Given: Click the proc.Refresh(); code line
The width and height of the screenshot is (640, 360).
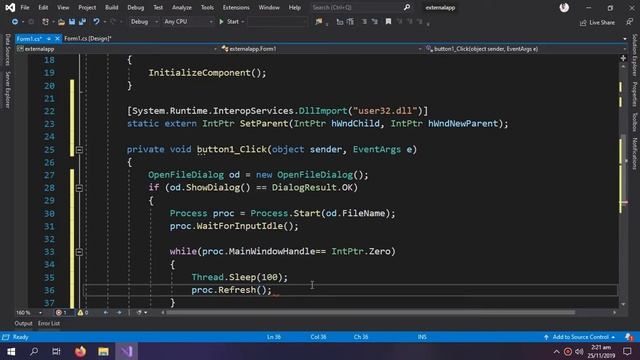Looking at the screenshot, I should tap(231, 290).
